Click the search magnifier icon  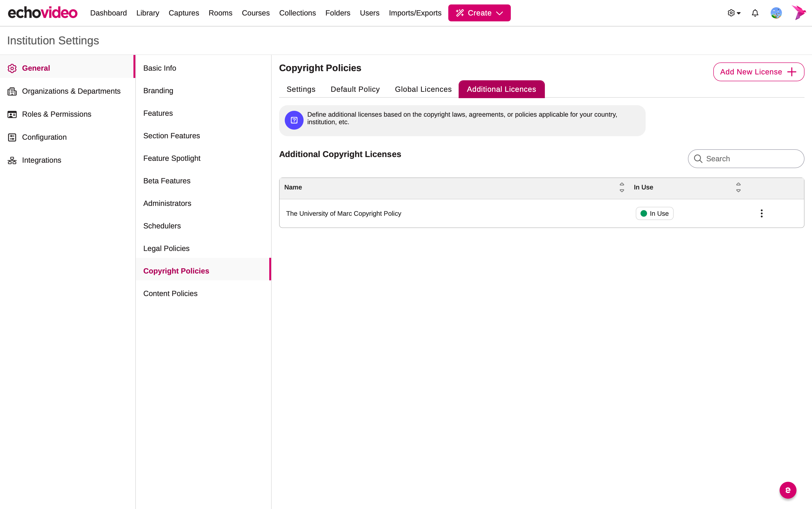point(698,158)
